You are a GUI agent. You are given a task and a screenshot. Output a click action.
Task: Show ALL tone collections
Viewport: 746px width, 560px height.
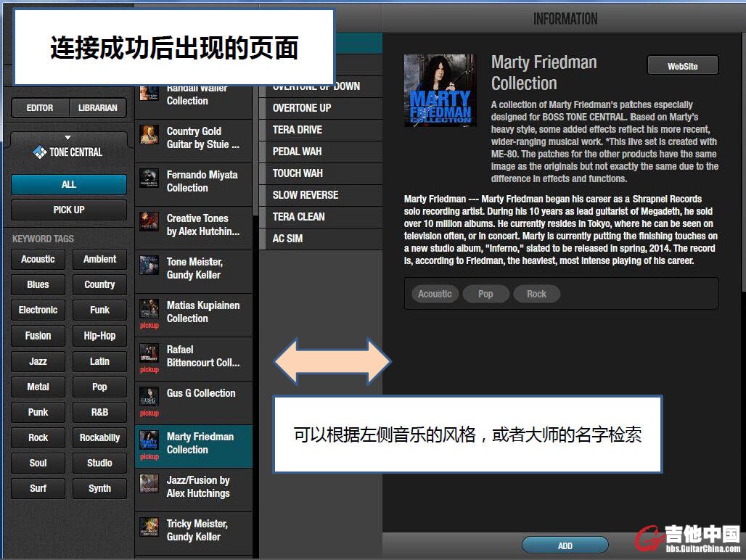[68, 184]
